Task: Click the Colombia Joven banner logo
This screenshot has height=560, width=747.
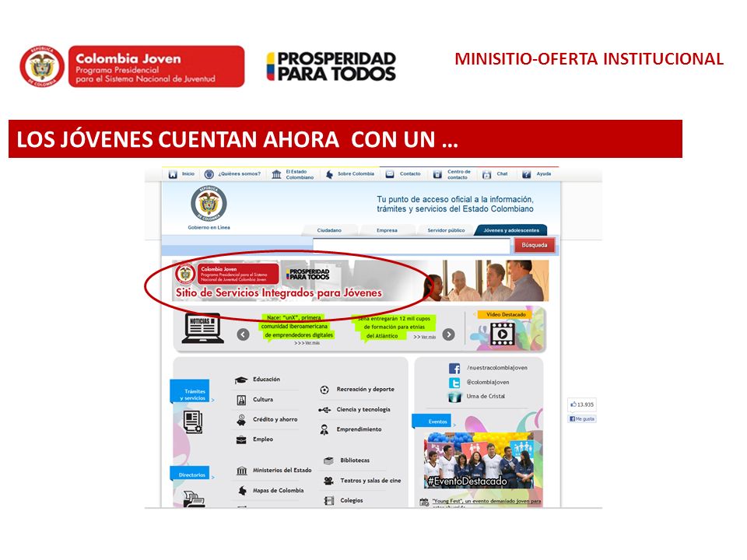Action: click(226, 274)
